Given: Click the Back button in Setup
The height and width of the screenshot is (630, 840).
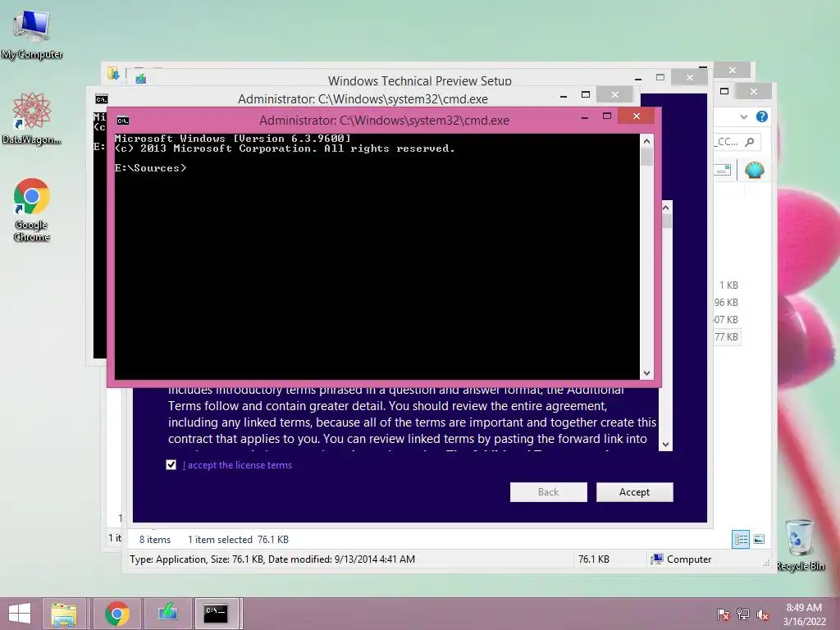Looking at the screenshot, I should coord(548,492).
